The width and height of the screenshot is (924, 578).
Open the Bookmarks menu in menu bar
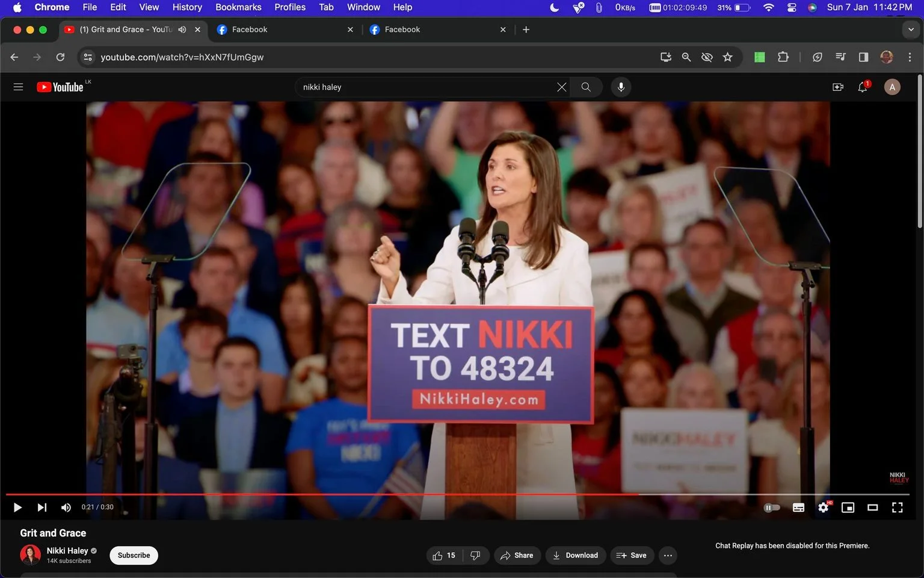(x=238, y=7)
